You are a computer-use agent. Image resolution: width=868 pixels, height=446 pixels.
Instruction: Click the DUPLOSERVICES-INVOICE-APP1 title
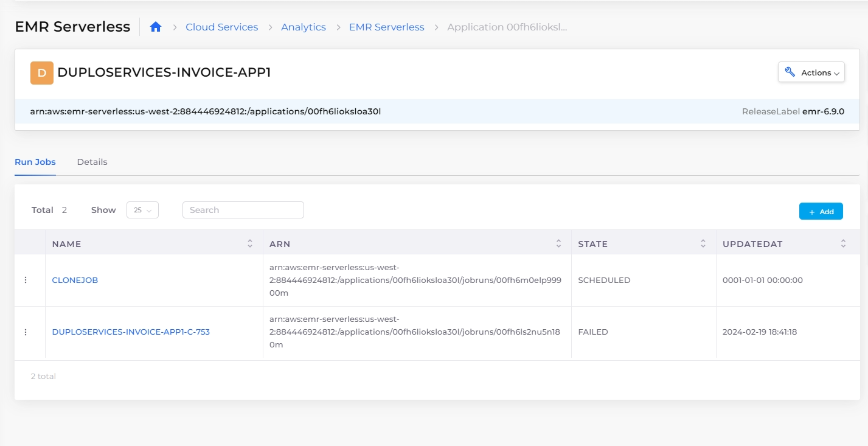(x=164, y=72)
